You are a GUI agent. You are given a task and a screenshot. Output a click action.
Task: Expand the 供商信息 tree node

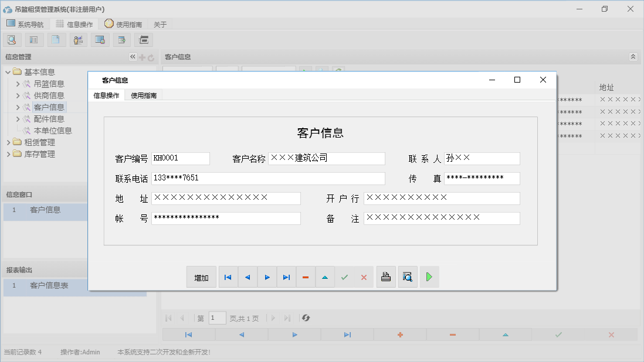point(18,95)
